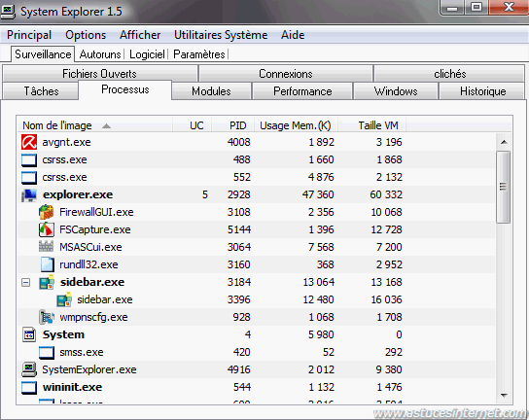Sort by Usage Mem.(K) column header
Viewport: 529px width, 420px height.
coord(296,125)
